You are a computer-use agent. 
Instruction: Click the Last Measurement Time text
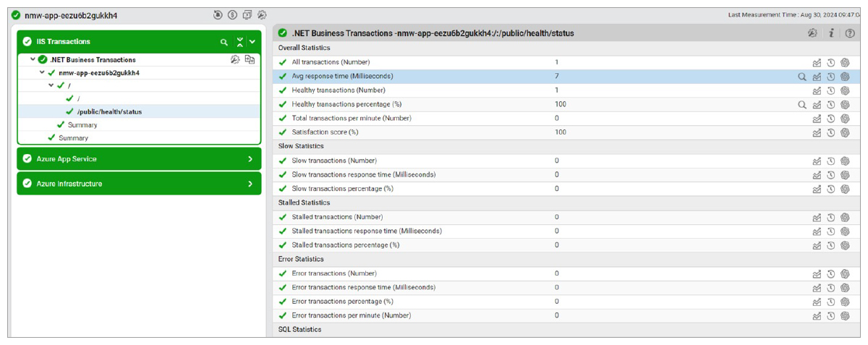(794, 14)
